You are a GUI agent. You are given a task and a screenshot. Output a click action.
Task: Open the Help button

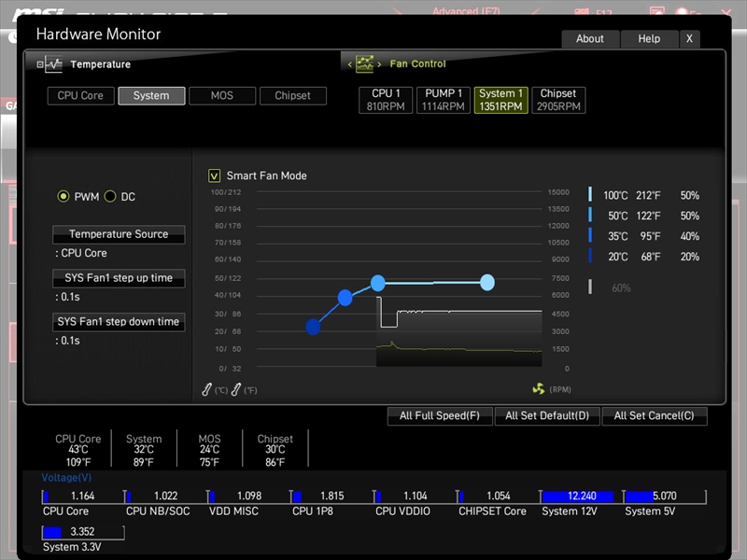[649, 39]
